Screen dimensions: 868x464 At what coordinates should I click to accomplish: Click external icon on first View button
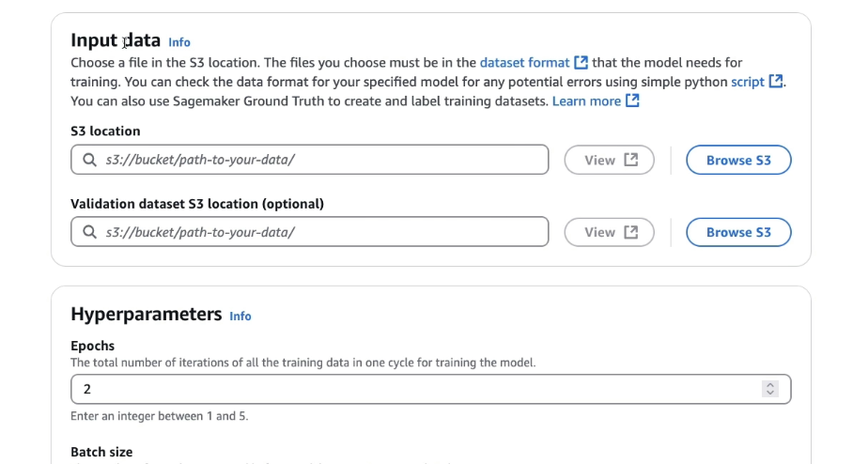click(631, 160)
